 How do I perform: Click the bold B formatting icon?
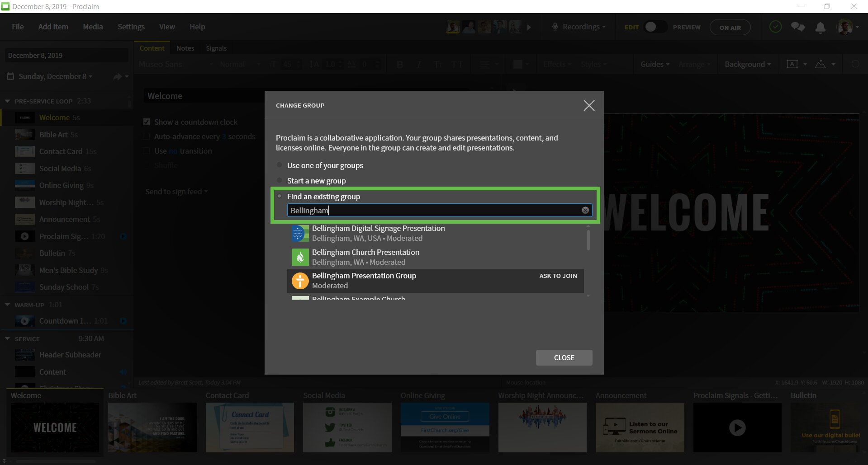click(x=400, y=65)
